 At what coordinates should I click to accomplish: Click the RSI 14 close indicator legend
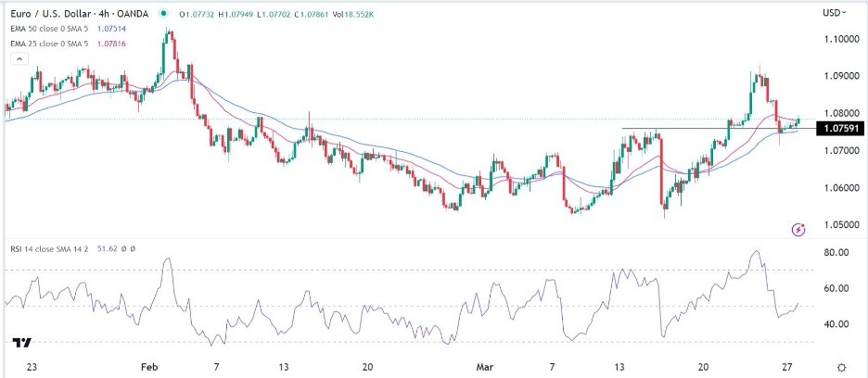pyautogui.click(x=49, y=249)
